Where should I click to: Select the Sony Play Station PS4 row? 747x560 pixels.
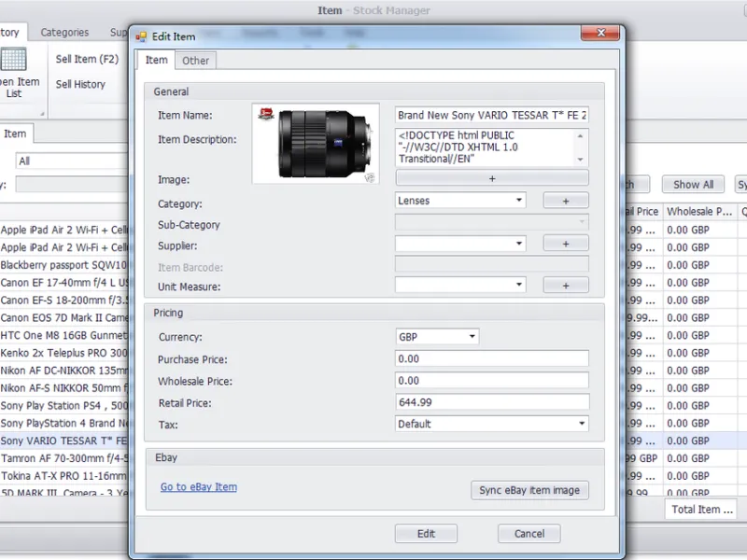(x=63, y=406)
